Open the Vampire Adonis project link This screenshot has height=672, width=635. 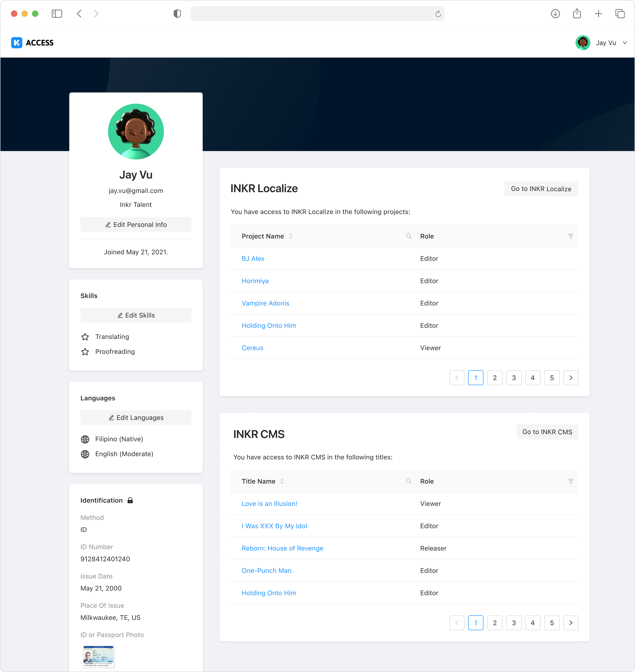(265, 303)
